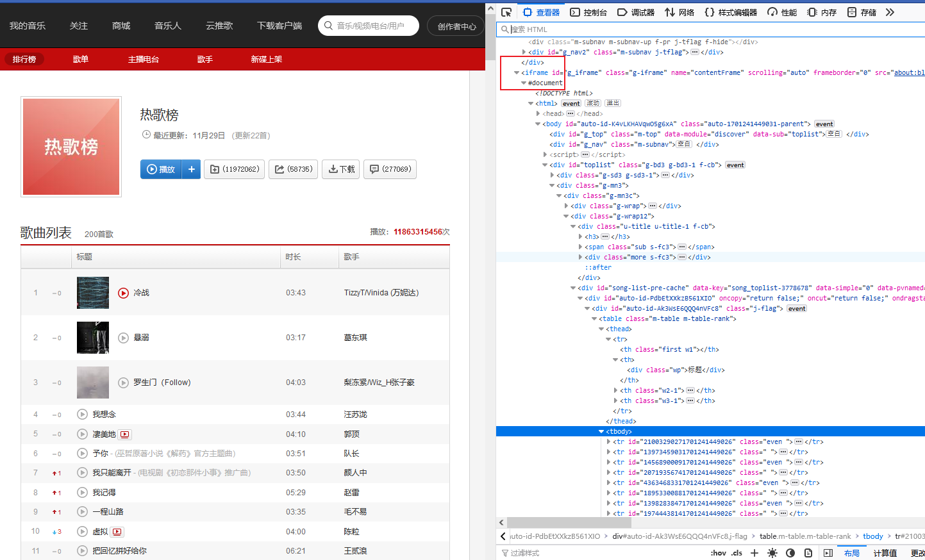This screenshot has height=560, width=925.
Task: Switch to the 性能 performance tab
Action: pyautogui.click(x=782, y=12)
